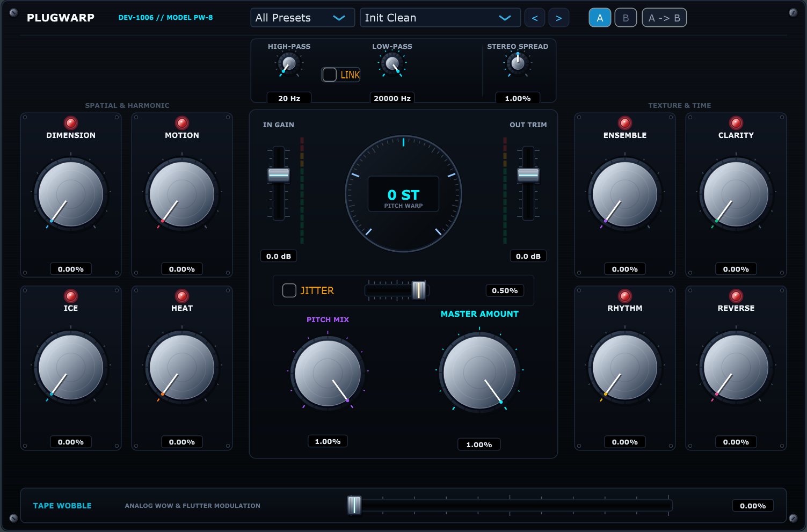Click the Pitch Mix knob
This screenshot has height=532, width=807.
328,373
